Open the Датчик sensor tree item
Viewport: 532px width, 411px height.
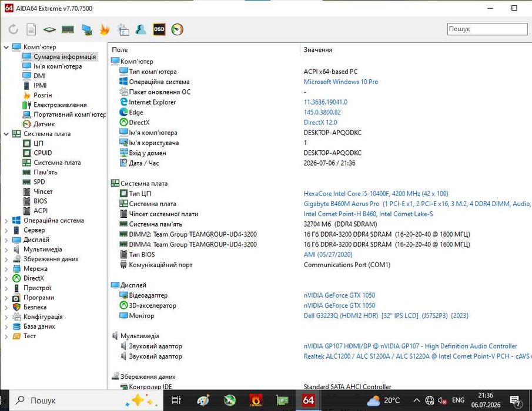pyautogui.click(x=44, y=124)
